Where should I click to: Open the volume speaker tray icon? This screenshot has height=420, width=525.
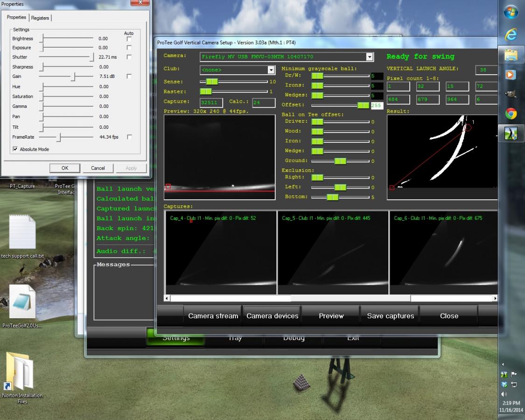click(504, 394)
